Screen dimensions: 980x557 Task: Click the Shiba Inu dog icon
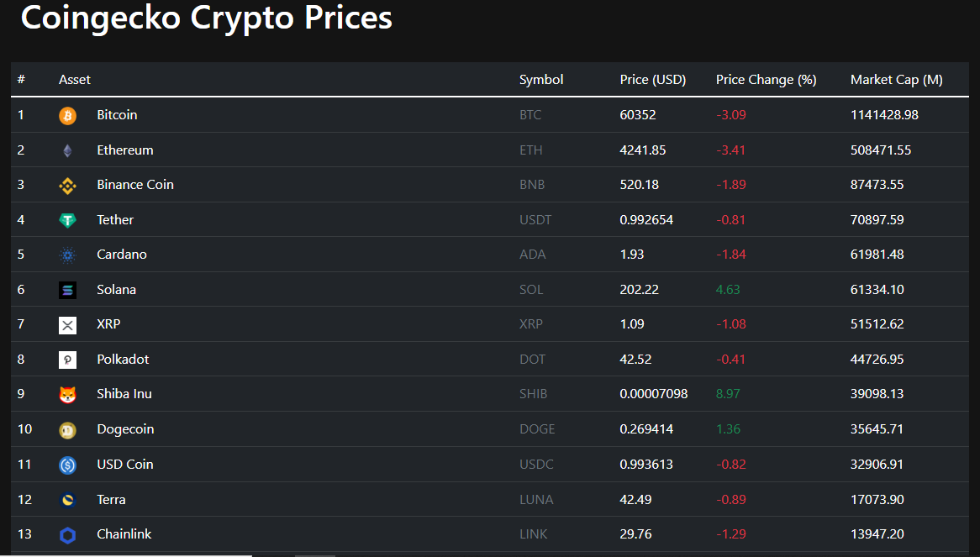(67, 395)
